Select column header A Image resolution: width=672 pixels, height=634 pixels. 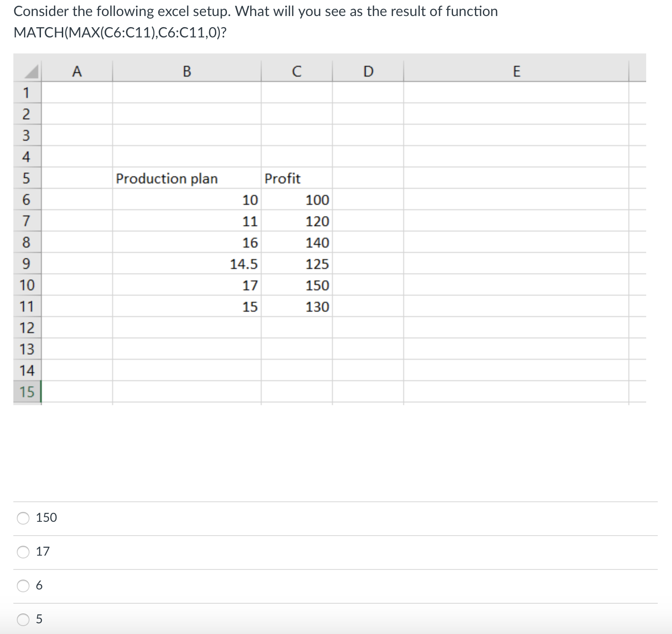pos(77,71)
